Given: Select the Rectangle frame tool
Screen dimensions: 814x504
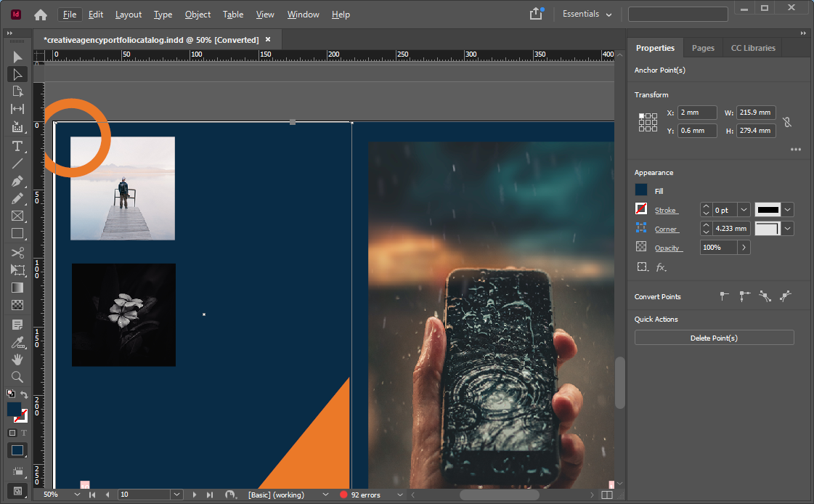Looking at the screenshot, I should tap(17, 216).
